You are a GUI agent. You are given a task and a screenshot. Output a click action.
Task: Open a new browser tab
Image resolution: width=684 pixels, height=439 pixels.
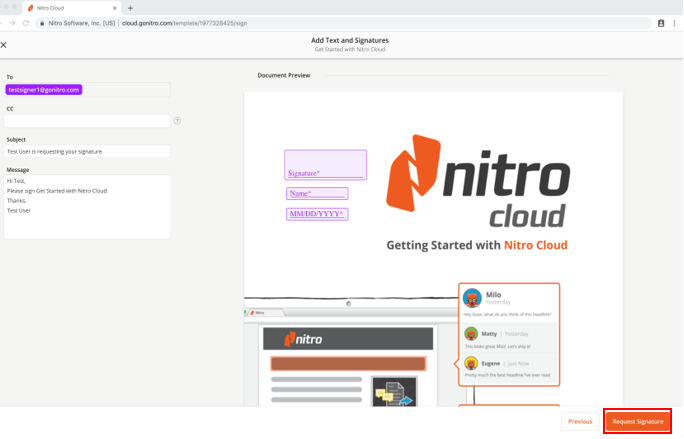click(130, 8)
